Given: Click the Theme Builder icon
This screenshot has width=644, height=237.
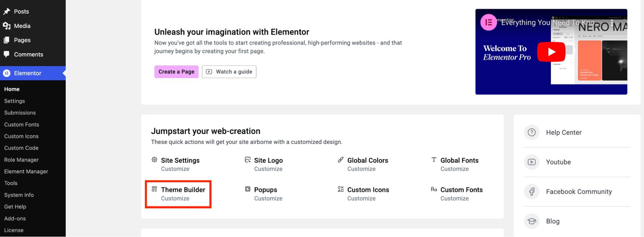Looking at the screenshot, I should pos(154,189).
